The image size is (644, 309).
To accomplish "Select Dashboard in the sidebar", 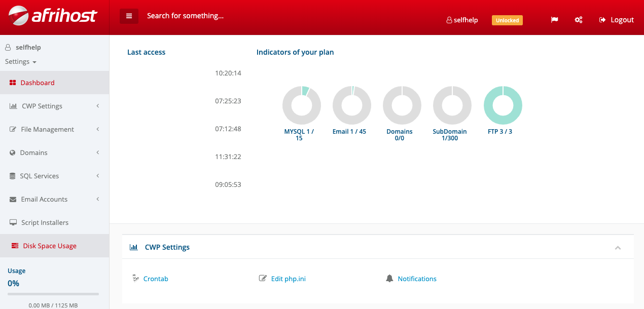I will tap(38, 83).
